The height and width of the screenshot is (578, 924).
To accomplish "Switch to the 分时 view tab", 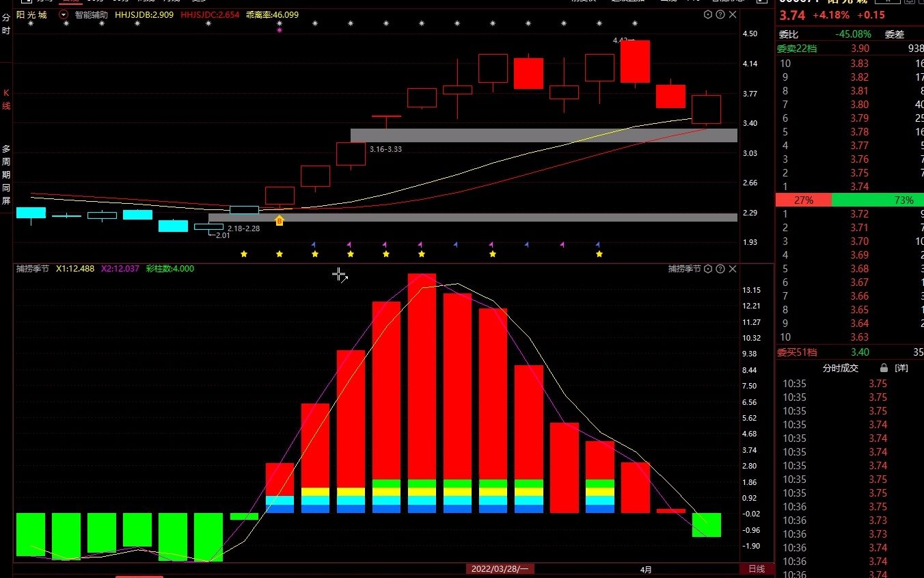I will coord(6,25).
